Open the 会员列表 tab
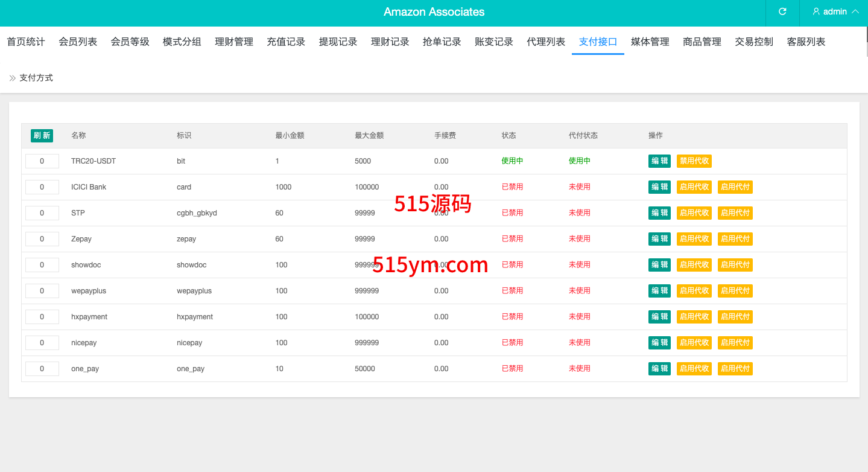 point(78,42)
